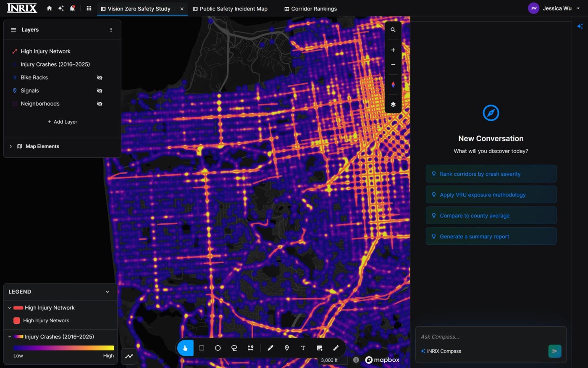This screenshot has height=368, width=588.
Task: Click the Low-to-High crash gradient bar
Action: [x=63, y=348]
